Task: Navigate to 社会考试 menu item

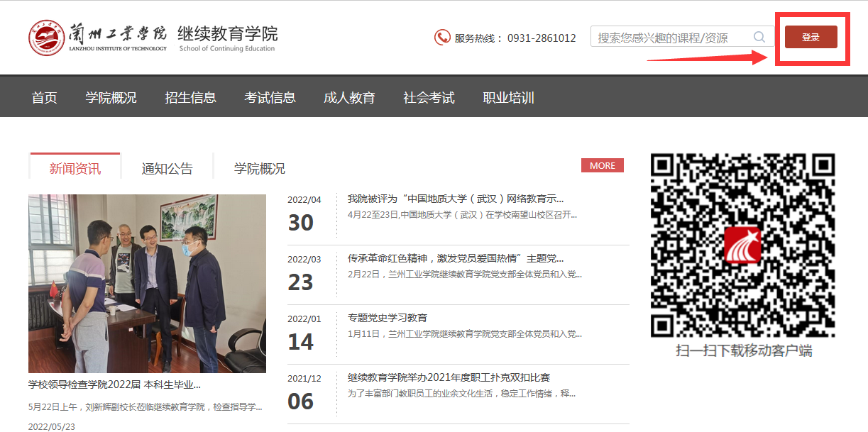Action: tap(429, 97)
